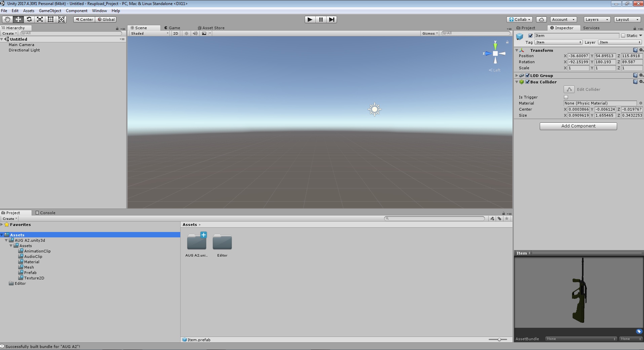
Task: Pause the game preview
Action: [x=321, y=20]
